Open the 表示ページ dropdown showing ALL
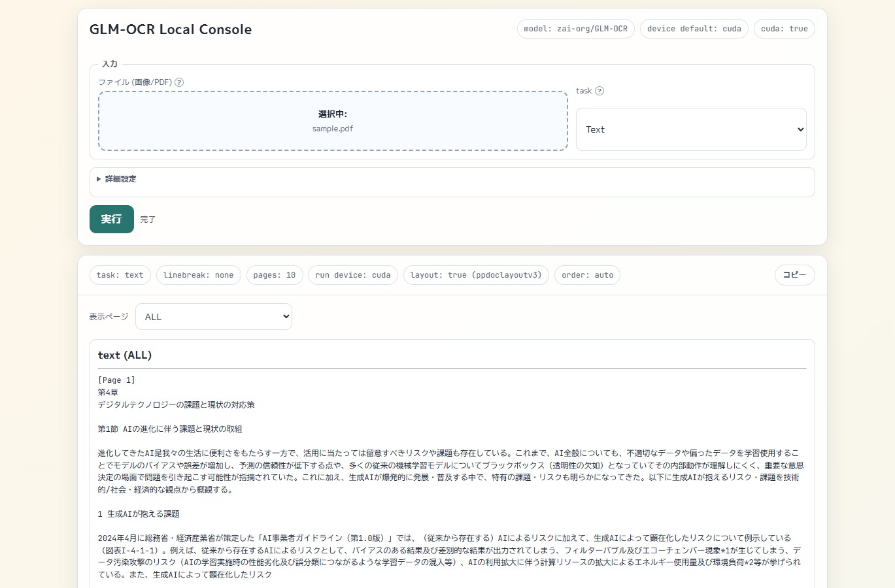This screenshot has height=588, width=895. click(x=213, y=316)
